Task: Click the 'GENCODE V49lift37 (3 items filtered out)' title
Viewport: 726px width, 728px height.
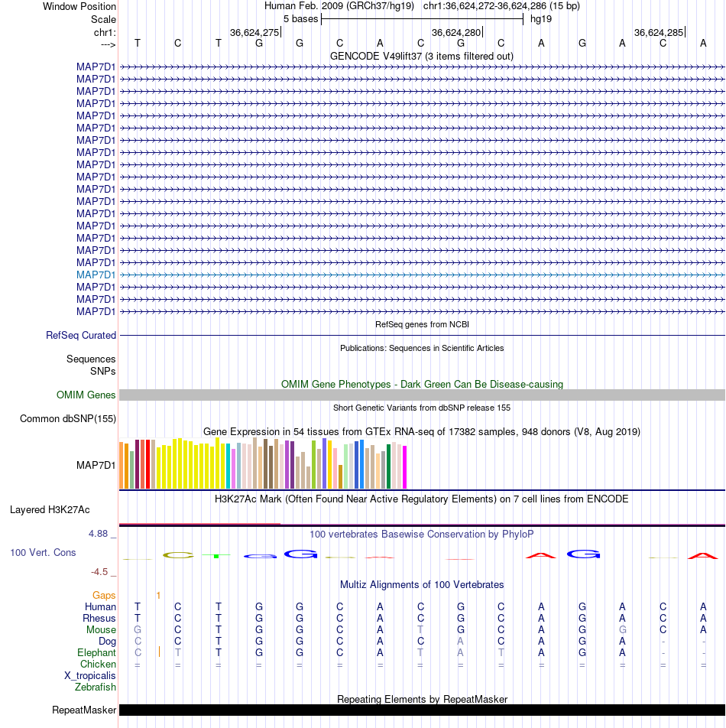Action: (422, 56)
